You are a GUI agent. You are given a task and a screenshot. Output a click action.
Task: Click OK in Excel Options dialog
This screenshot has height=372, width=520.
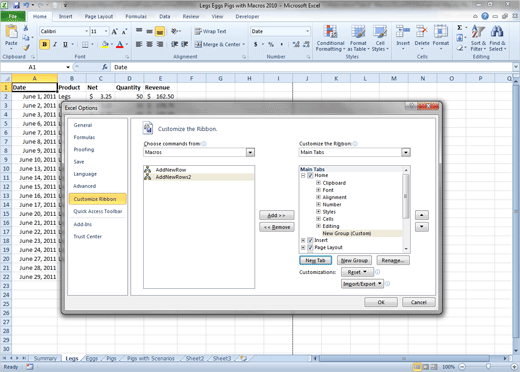[x=381, y=302]
